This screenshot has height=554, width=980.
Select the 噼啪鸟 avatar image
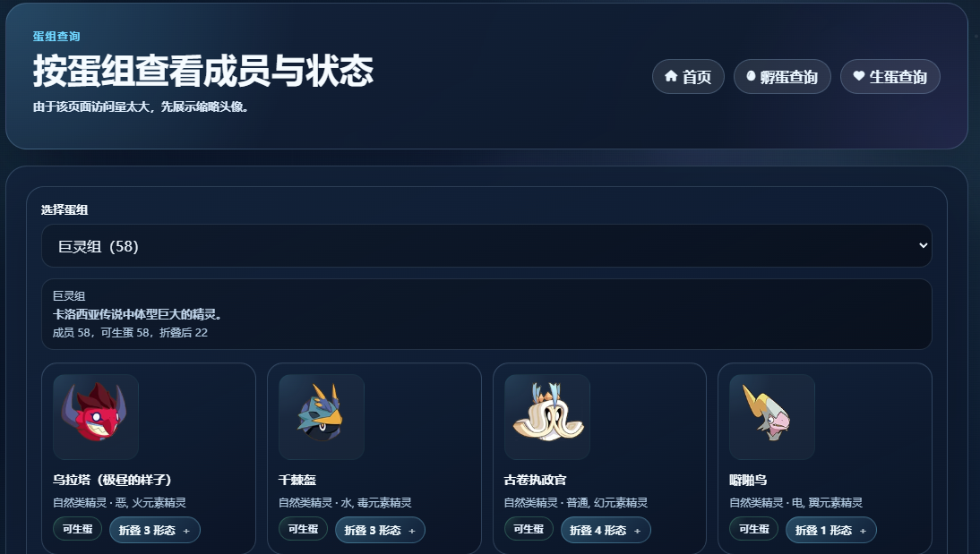coord(772,416)
